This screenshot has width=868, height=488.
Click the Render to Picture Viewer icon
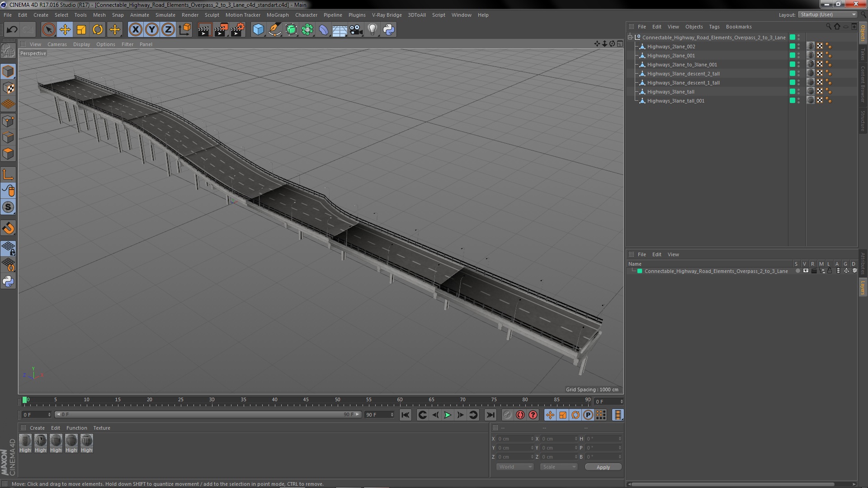point(221,30)
